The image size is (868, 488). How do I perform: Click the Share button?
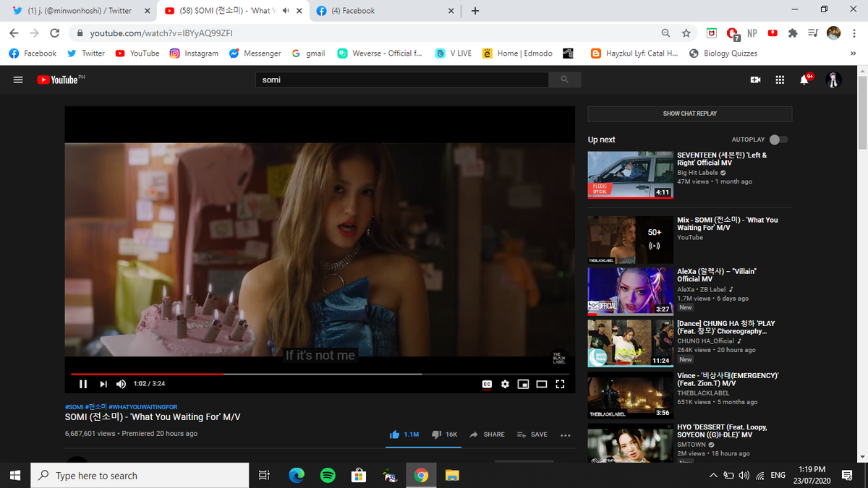point(487,435)
